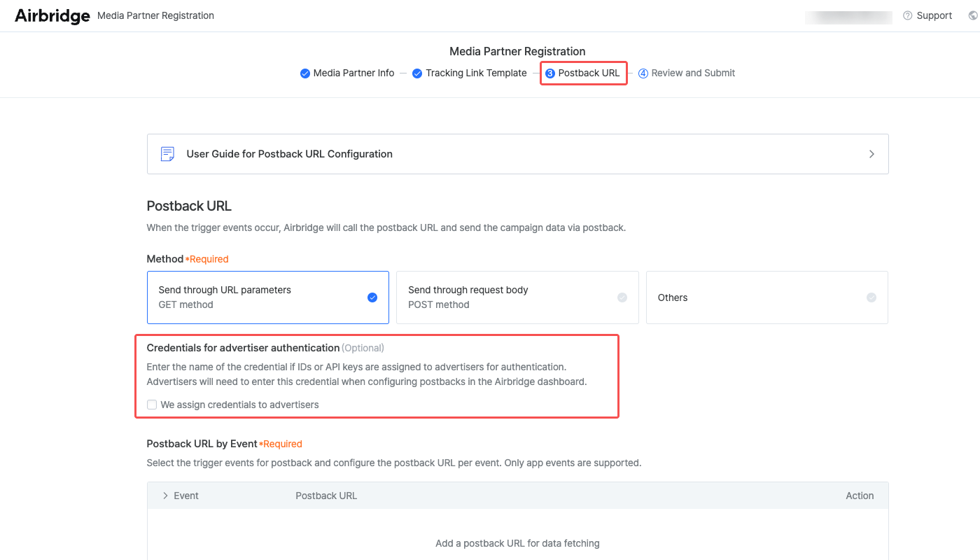Expand the Event column chevron

point(165,496)
